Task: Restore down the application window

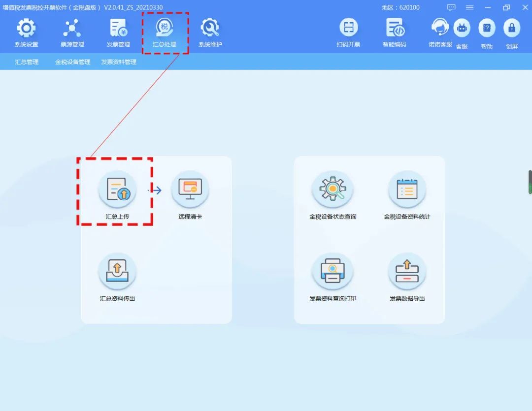Action: coord(506,7)
